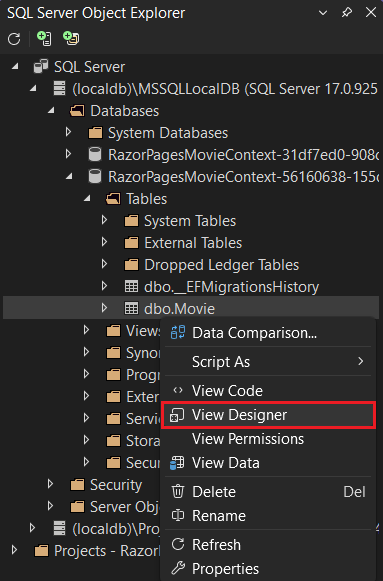Click the Projects folder icon
The width and height of the screenshot is (383, 581).
41,551
